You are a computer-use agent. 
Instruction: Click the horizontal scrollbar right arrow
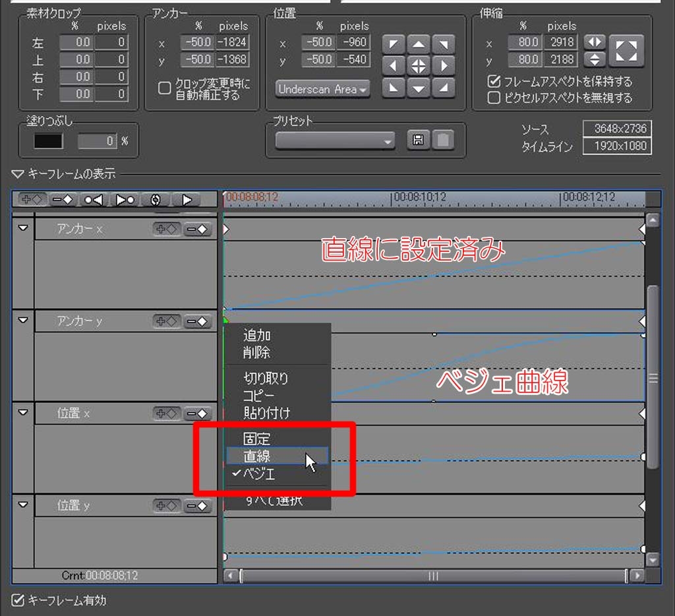[x=637, y=576]
